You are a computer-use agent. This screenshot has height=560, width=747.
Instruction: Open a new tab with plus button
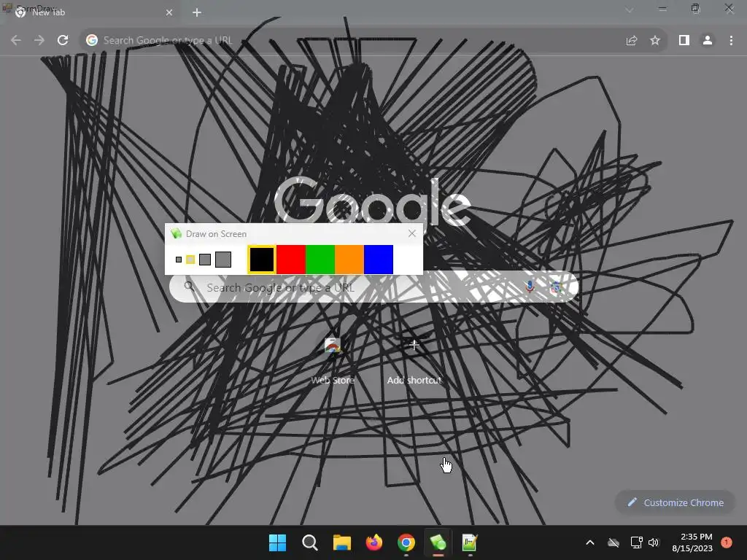coord(197,12)
